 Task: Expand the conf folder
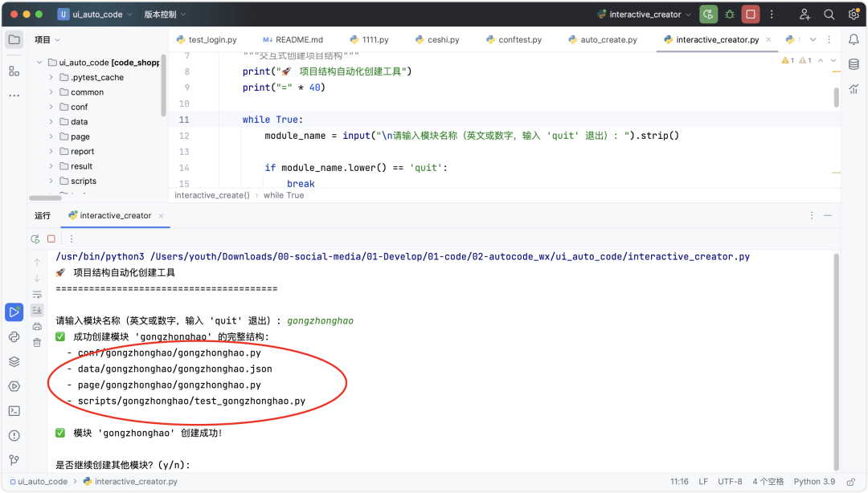(x=51, y=107)
